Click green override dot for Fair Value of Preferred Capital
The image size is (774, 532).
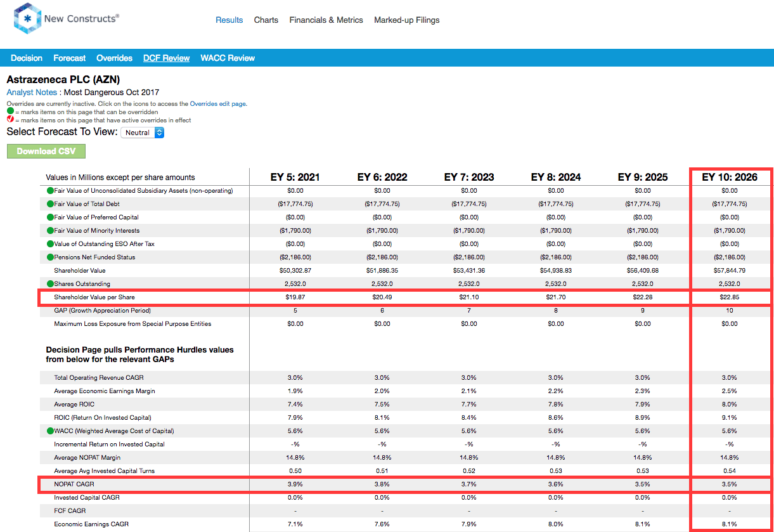click(x=50, y=217)
